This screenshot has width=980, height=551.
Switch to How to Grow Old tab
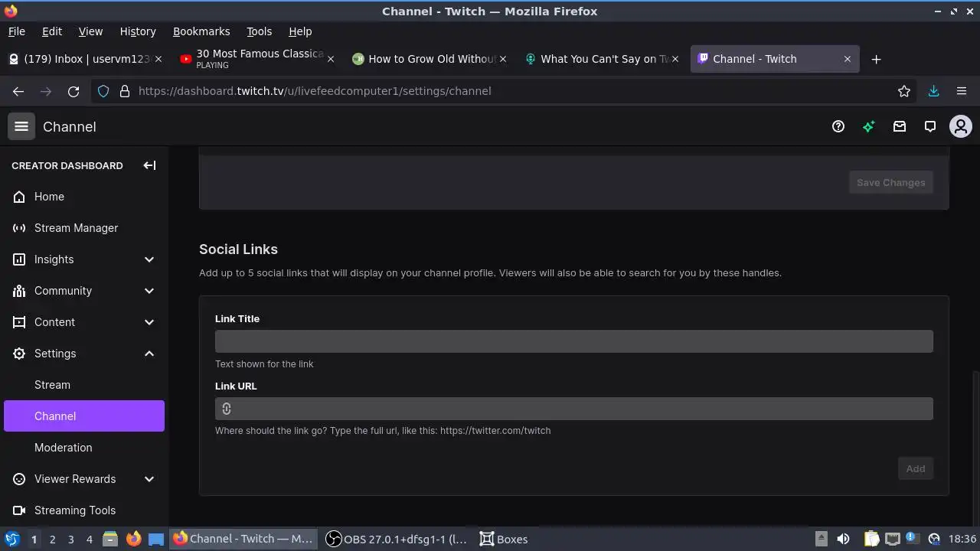click(x=429, y=59)
